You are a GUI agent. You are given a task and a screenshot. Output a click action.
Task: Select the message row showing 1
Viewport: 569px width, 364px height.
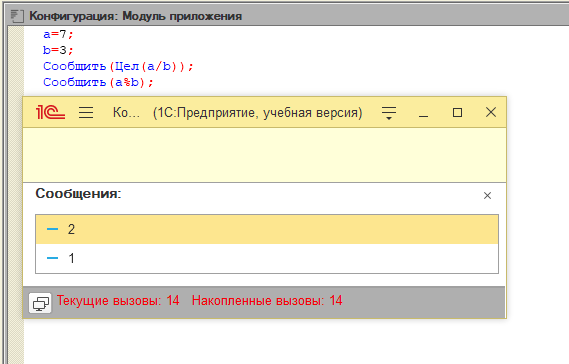coord(267,258)
